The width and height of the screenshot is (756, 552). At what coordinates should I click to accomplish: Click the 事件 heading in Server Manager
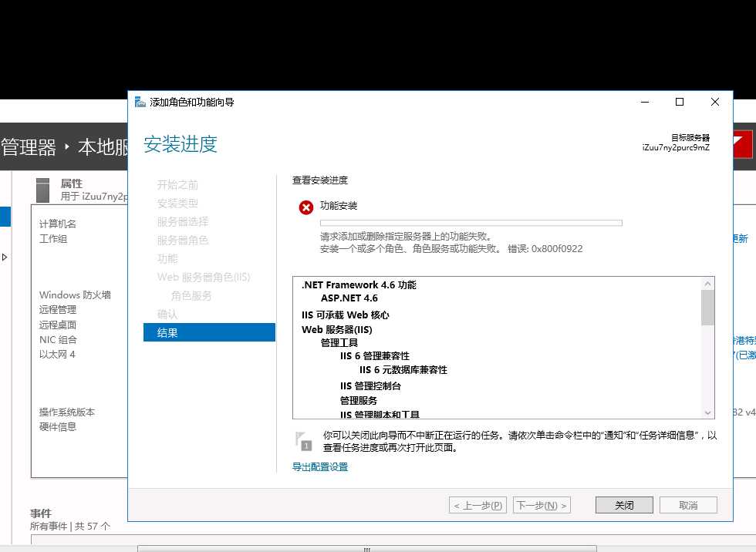(40, 513)
